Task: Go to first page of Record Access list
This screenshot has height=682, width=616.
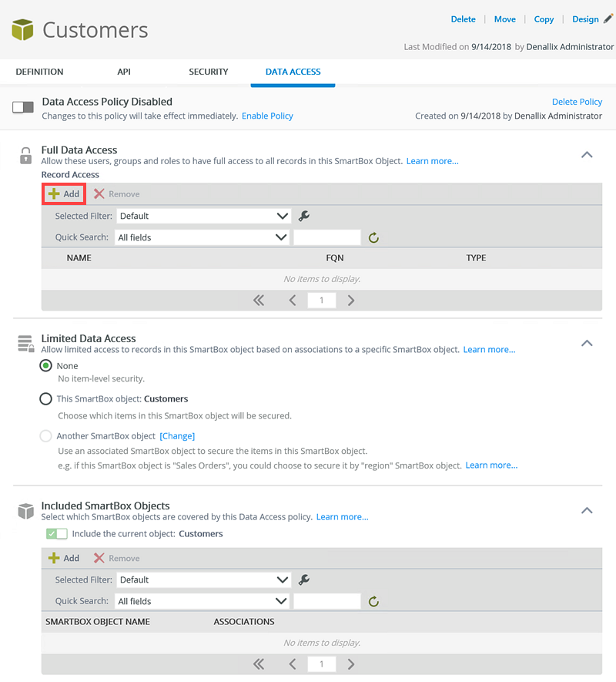Action: tap(259, 301)
